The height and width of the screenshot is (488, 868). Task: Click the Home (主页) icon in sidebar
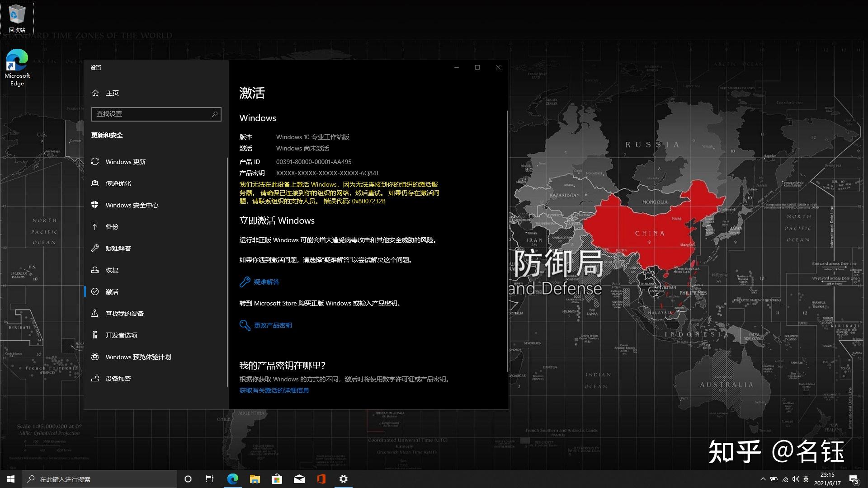pos(95,93)
